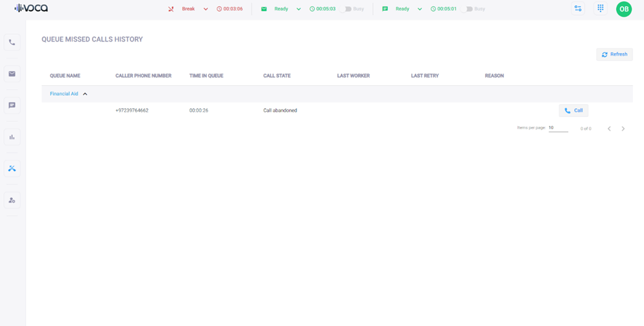Click the Refresh button
Viewport: 644px width, 326px height.
pos(614,54)
